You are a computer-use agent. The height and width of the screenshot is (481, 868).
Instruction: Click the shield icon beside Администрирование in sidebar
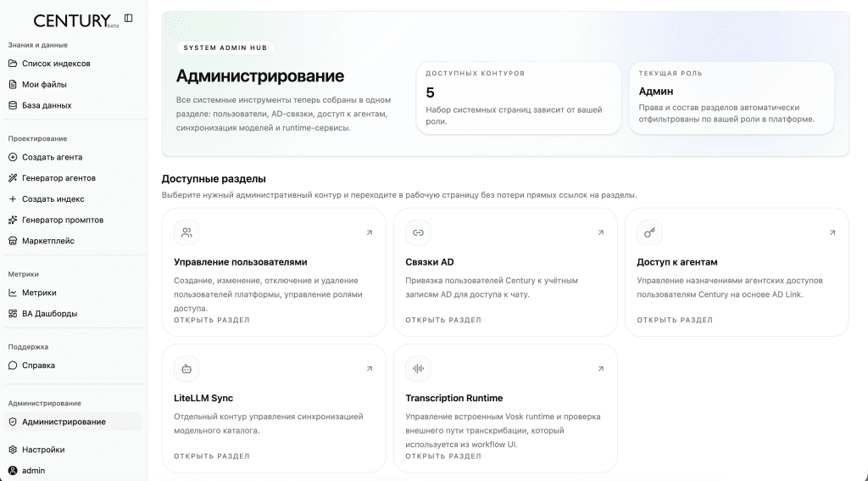click(13, 422)
